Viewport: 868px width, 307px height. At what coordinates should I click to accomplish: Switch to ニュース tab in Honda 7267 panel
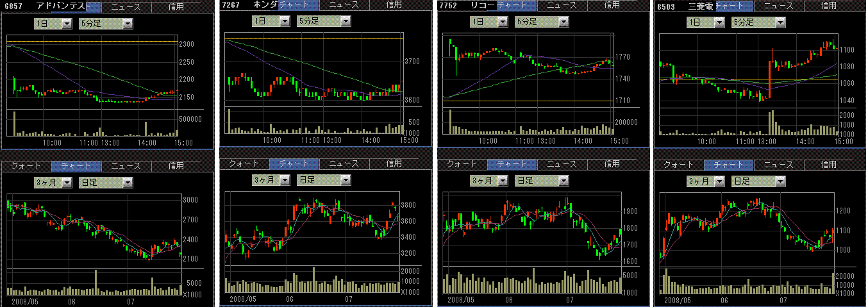[344, 4]
